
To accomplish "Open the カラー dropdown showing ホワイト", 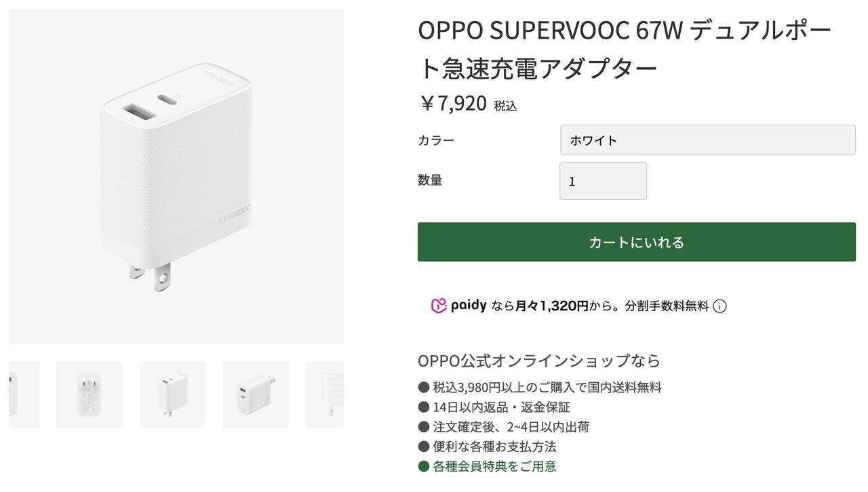I will (707, 140).
